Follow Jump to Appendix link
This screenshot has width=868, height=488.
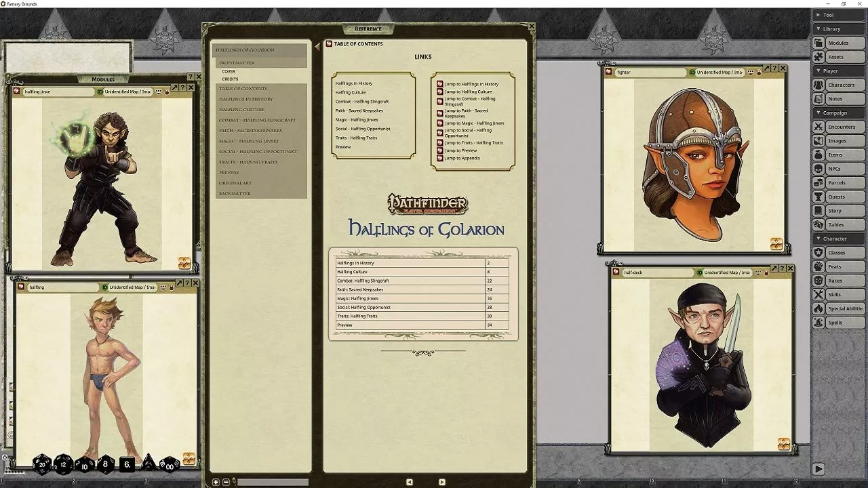click(458, 158)
